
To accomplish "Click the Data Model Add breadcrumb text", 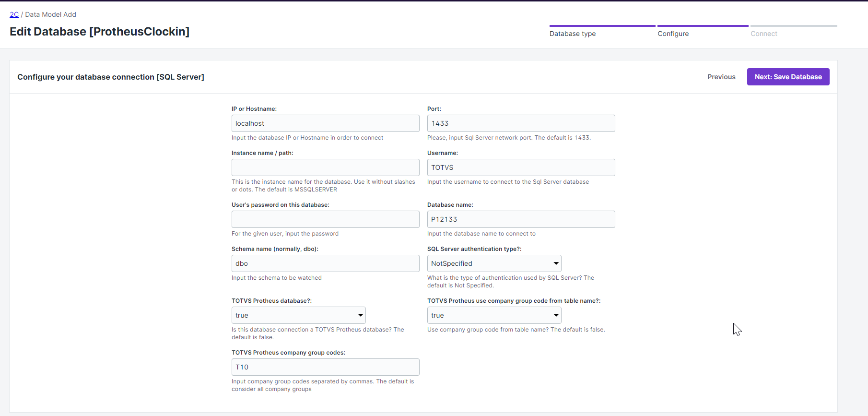I will 50,14.
